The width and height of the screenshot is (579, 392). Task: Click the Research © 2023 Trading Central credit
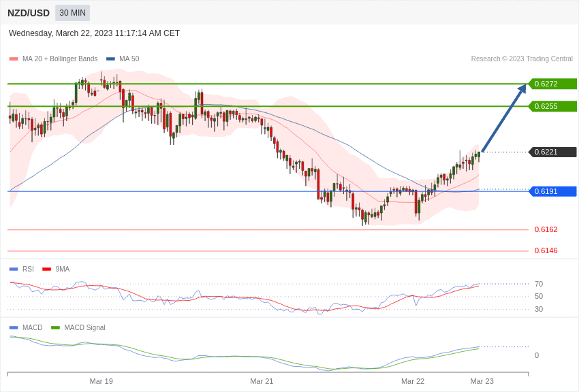pyautogui.click(x=522, y=59)
